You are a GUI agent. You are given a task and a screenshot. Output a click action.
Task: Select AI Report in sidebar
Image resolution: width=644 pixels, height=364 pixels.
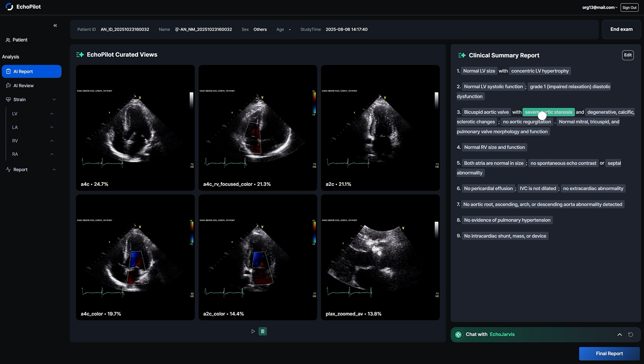point(32,71)
